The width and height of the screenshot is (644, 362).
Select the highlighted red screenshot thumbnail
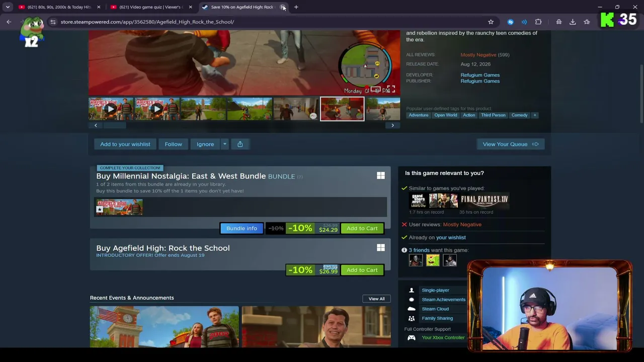(x=342, y=109)
